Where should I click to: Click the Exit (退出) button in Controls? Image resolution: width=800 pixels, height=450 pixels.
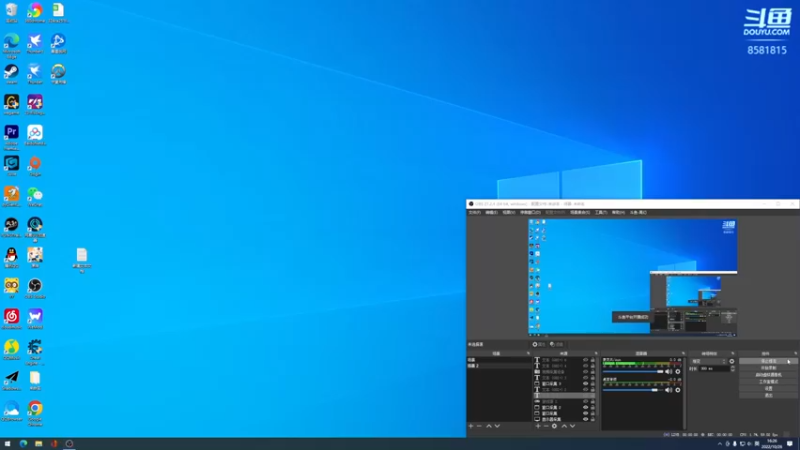click(x=768, y=395)
